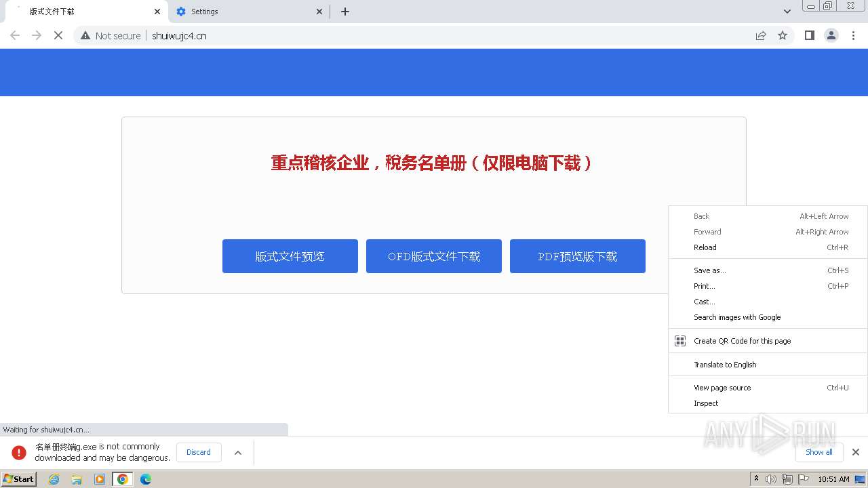
Task: Choose Inspect in context menu
Action: click(x=768, y=403)
